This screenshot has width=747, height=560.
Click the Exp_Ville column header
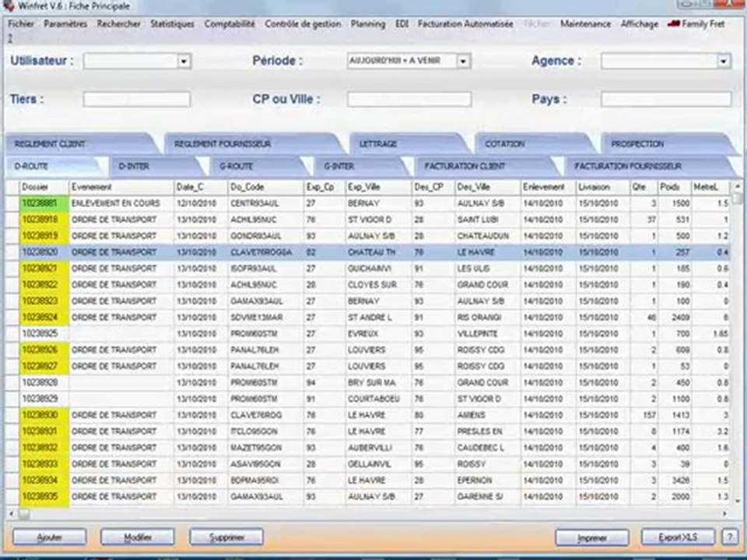(378, 187)
